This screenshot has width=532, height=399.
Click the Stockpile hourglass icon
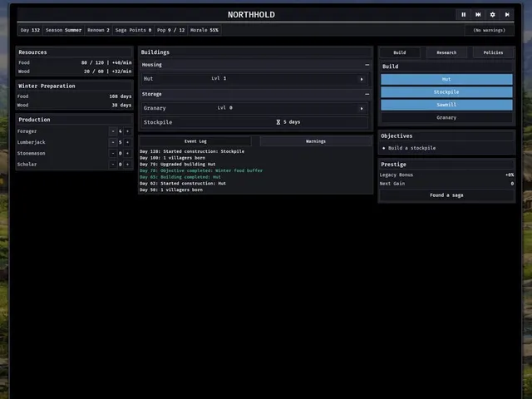pos(278,122)
